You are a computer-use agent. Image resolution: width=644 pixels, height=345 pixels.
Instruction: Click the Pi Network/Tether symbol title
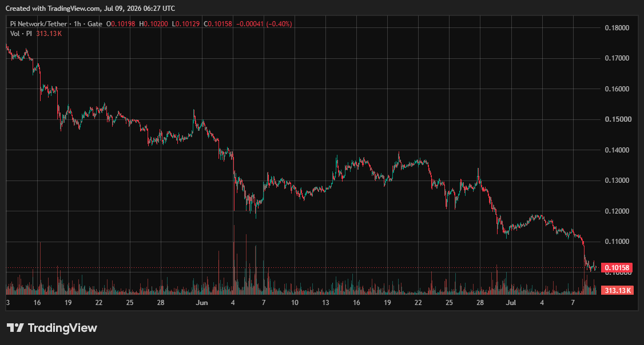pyautogui.click(x=39, y=24)
